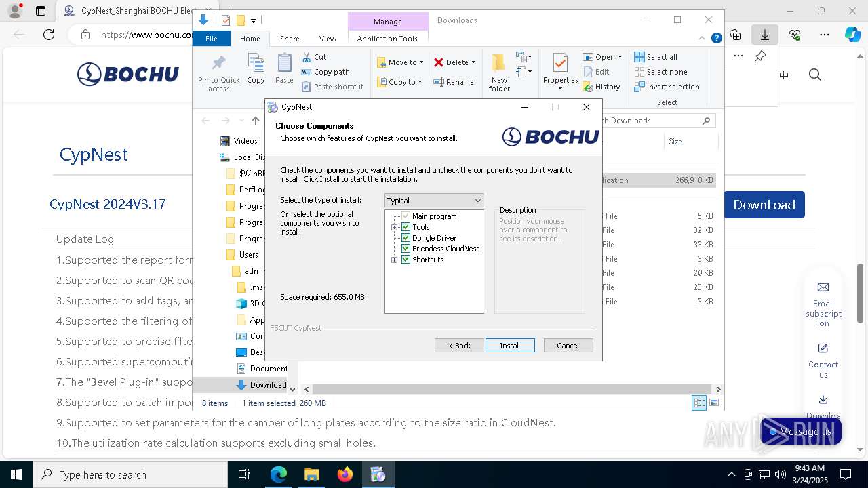Open the install type Typical dropdown
The image size is (868, 488).
[434, 201]
